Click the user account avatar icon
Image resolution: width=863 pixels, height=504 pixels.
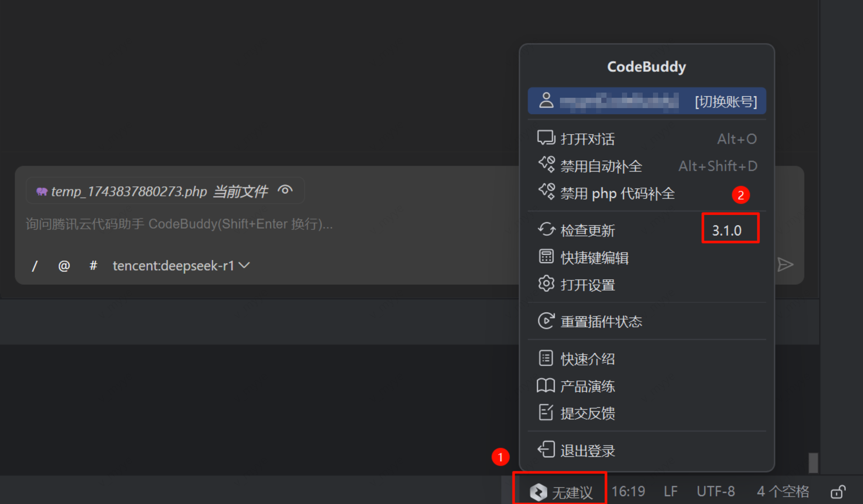[546, 100]
